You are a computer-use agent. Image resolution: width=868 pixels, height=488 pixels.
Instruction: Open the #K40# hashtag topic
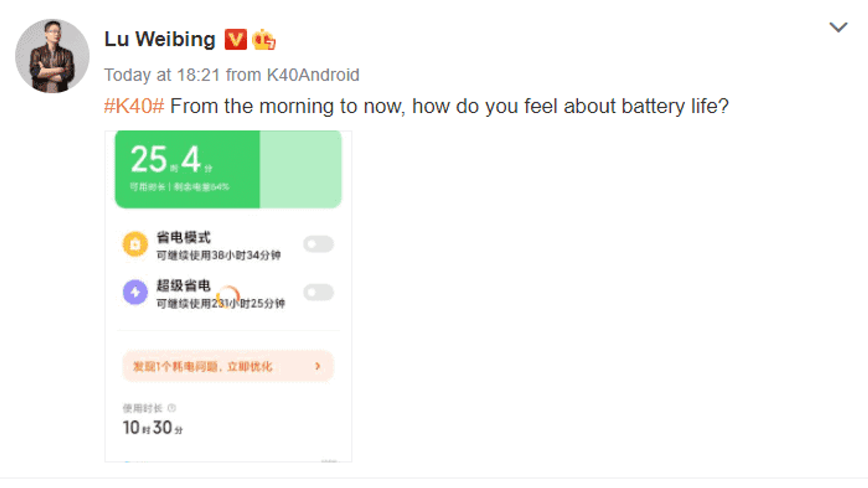pyautogui.click(x=134, y=106)
